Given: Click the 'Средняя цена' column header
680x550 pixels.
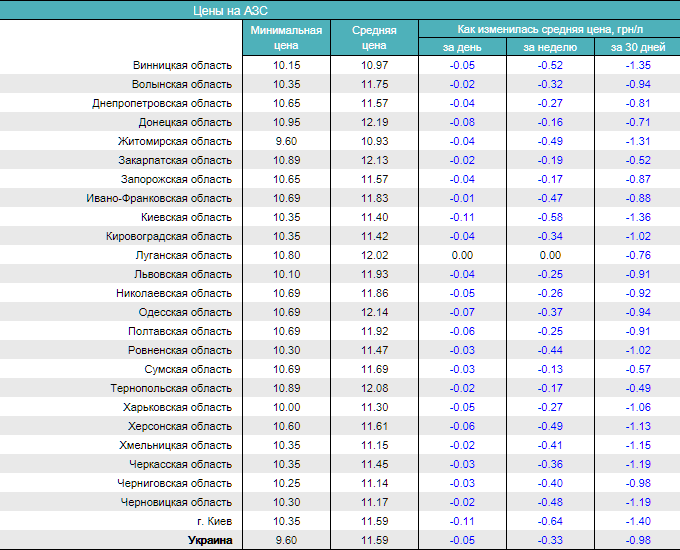Looking at the screenshot, I should (374, 37).
